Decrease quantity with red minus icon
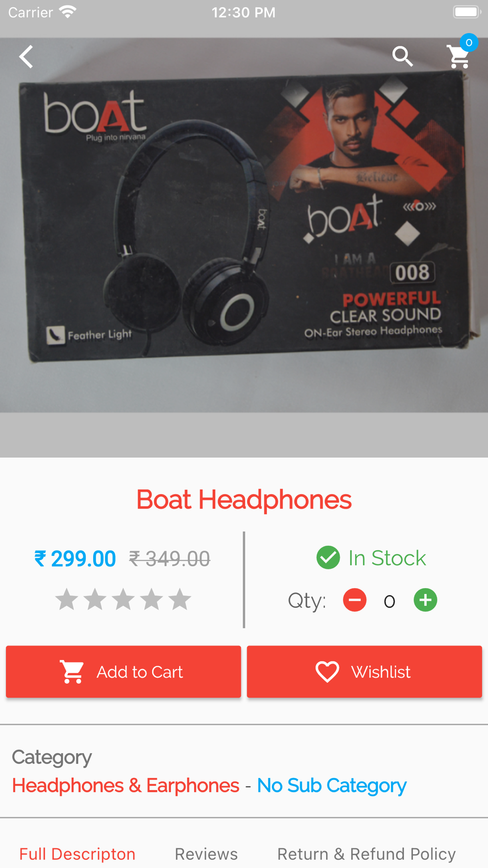The image size is (488, 868). pyautogui.click(x=355, y=600)
